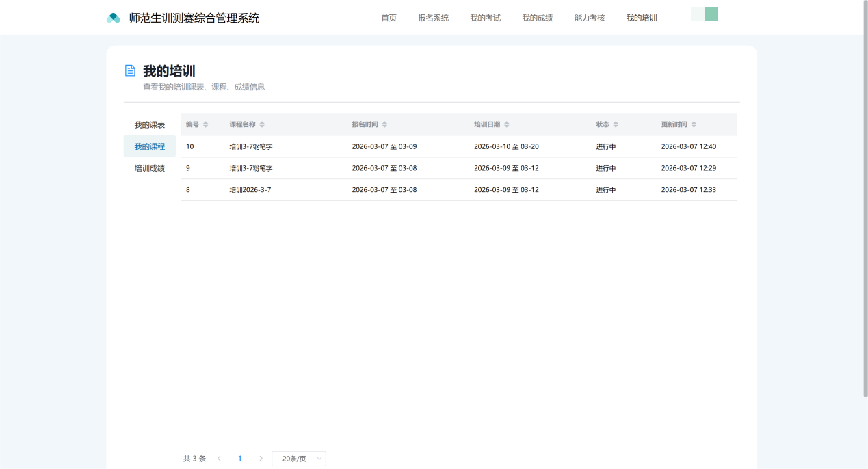Select page number 1 in pagination
868x469 pixels.
240,459
